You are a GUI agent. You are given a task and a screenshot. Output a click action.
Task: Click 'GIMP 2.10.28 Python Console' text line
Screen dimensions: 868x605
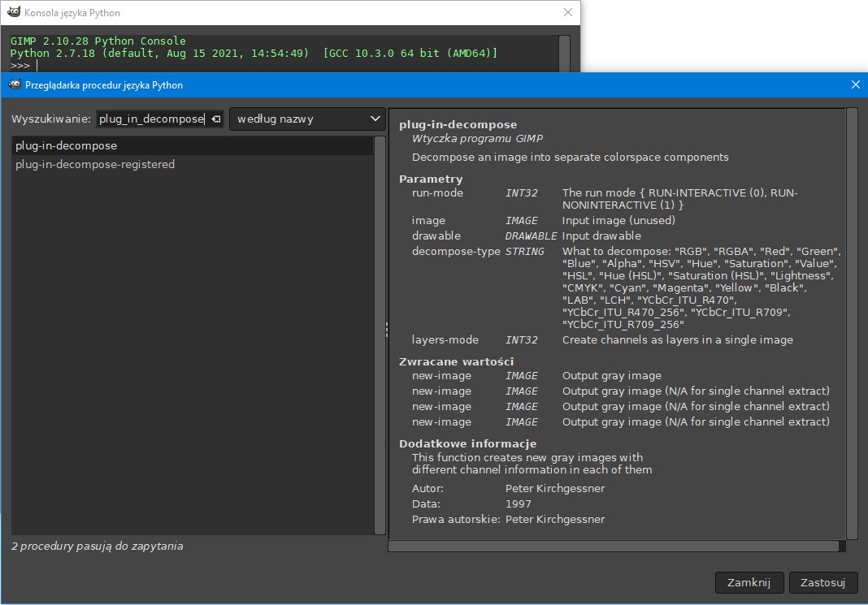98,41
